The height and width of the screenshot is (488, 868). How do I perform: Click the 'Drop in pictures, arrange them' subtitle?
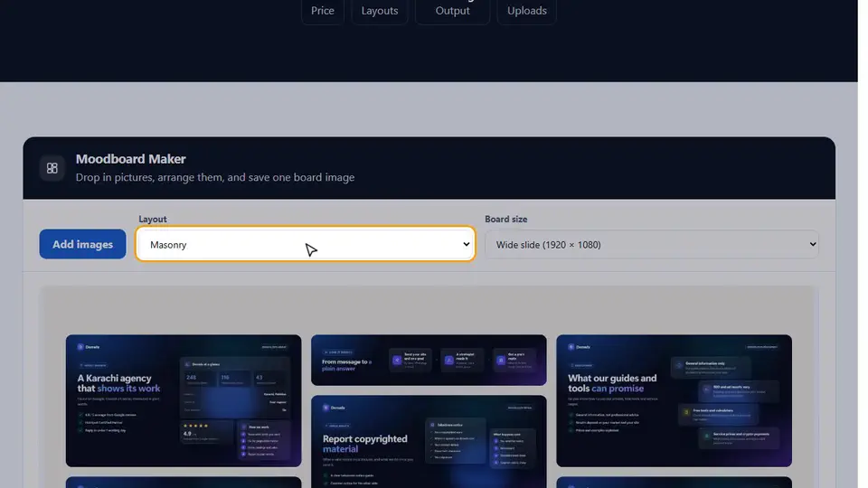coord(215,177)
